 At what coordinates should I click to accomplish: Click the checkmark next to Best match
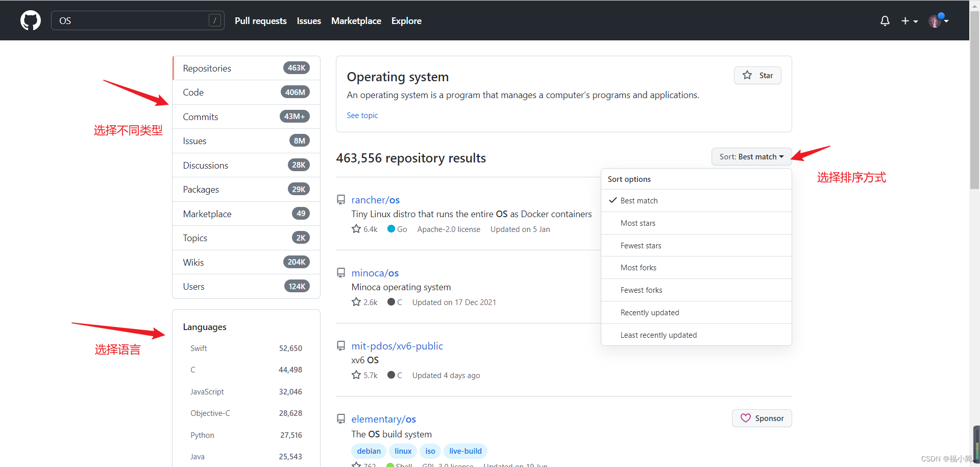click(x=613, y=200)
